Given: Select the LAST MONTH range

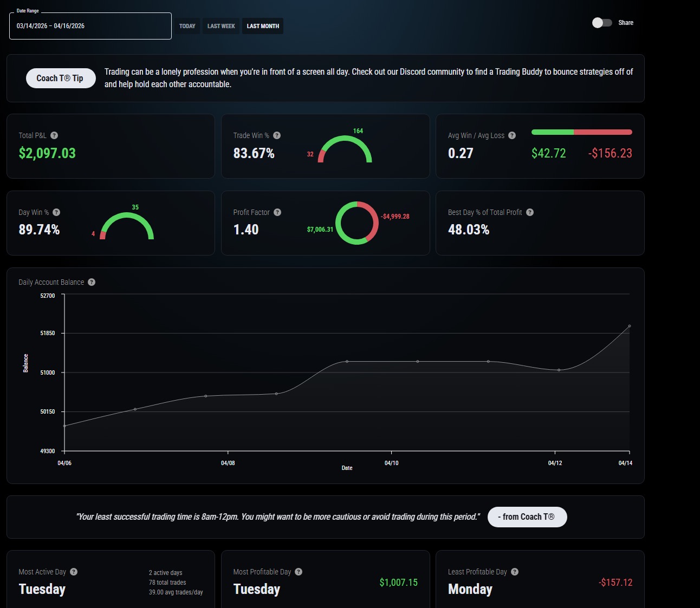Looking at the screenshot, I should [x=263, y=26].
